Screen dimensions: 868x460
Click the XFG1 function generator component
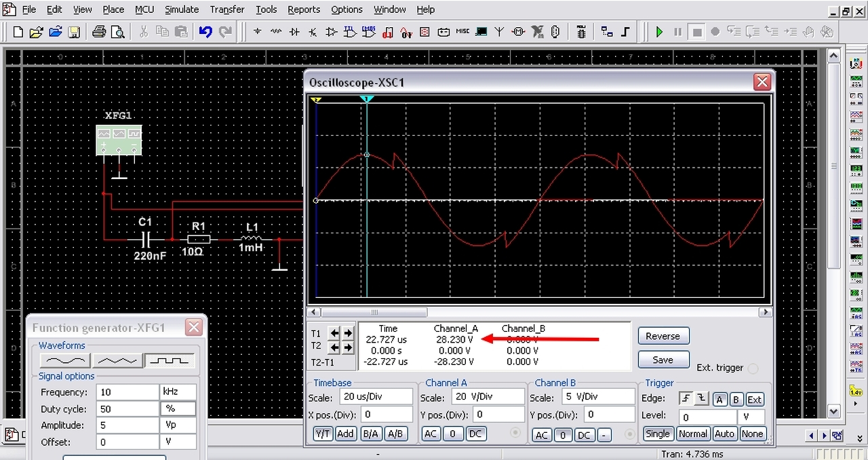(x=119, y=141)
